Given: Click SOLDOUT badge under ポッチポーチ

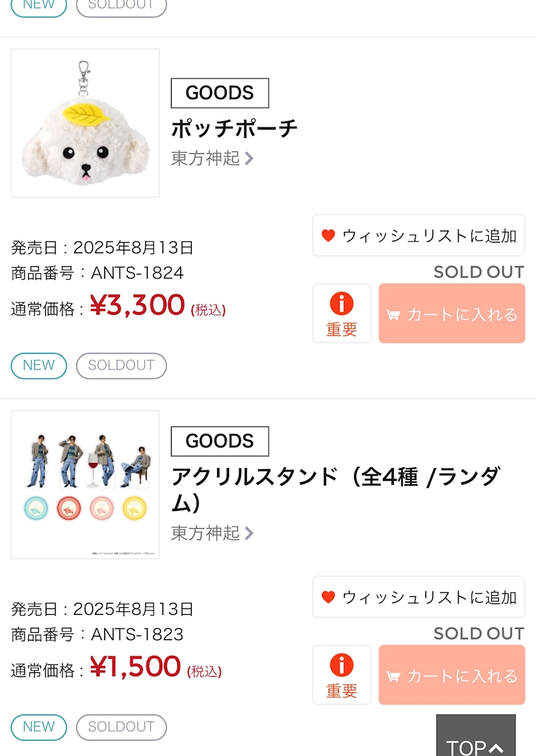Looking at the screenshot, I should (121, 366).
